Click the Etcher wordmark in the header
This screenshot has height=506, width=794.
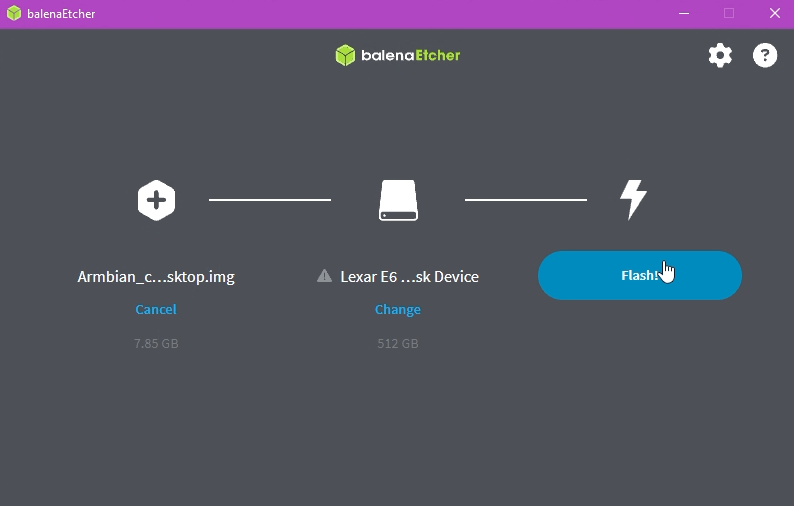(x=436, y=55)
